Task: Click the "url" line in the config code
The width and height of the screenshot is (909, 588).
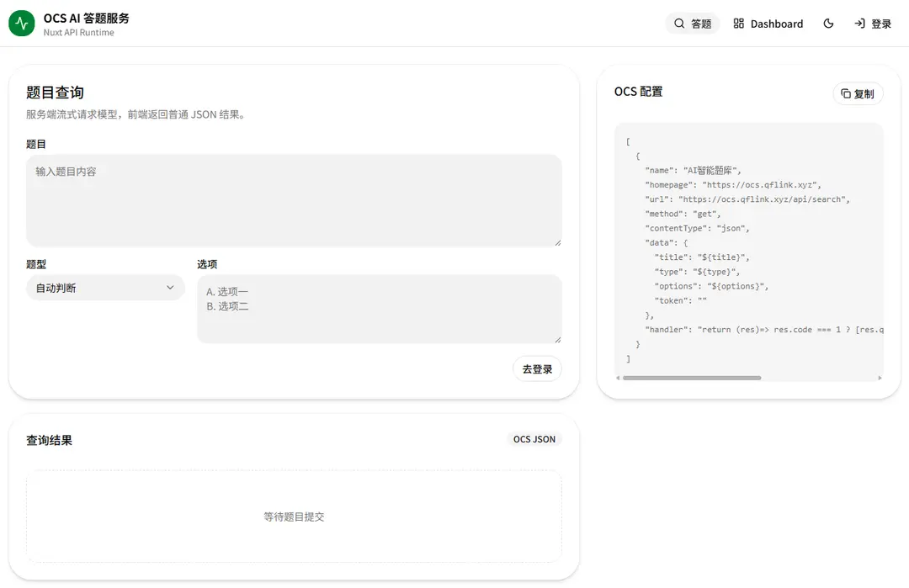Action: (x=747, y=199)
